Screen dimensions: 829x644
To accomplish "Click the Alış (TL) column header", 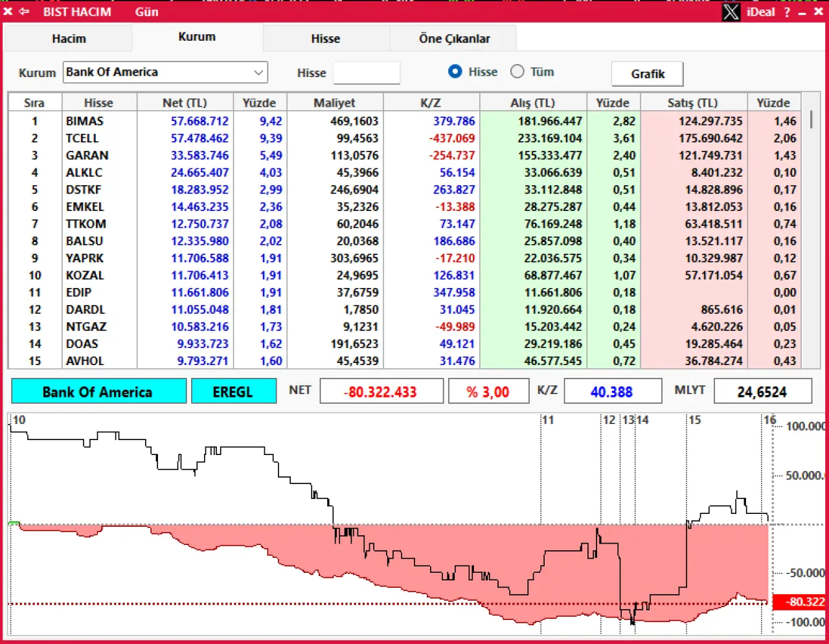I will 533,103.
